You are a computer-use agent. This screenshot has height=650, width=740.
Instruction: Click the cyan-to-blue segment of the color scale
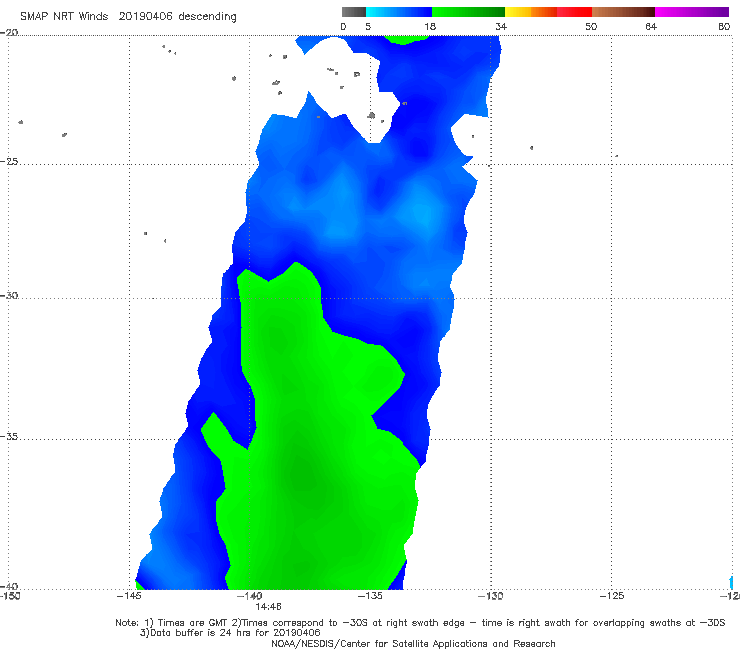[x=399, y=12]
